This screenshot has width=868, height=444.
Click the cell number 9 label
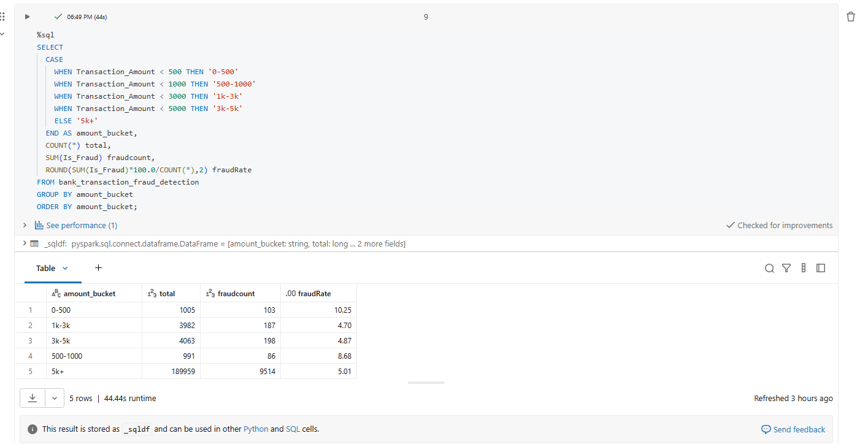click(426, 17)
